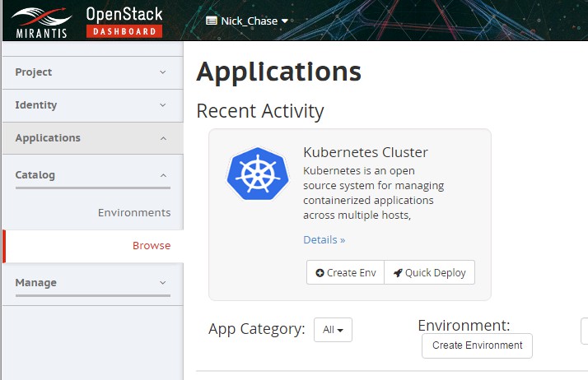
Task: Open the Nick_Chase project dropdown
Action: pos(247,21)
